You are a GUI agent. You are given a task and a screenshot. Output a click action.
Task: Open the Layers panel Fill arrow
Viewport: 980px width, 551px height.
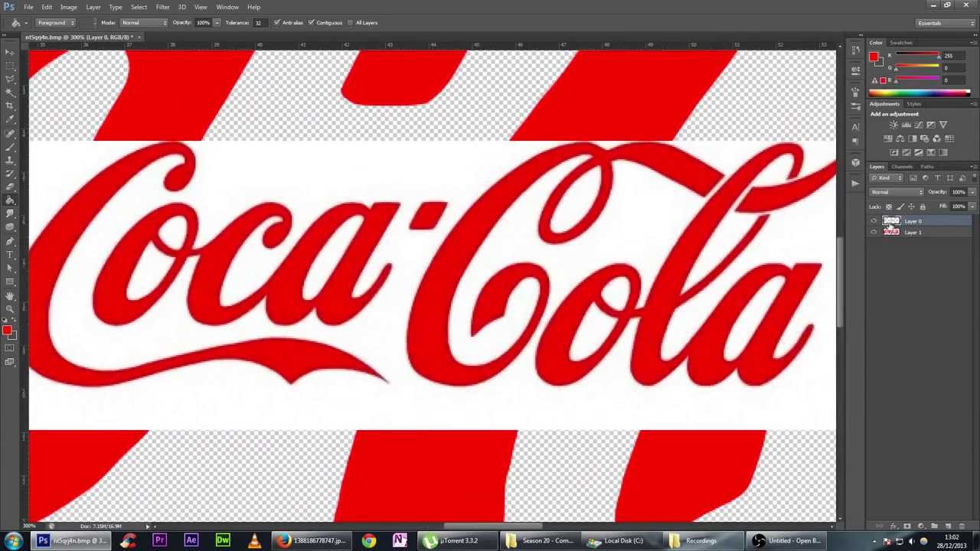[x=972, y=207]
